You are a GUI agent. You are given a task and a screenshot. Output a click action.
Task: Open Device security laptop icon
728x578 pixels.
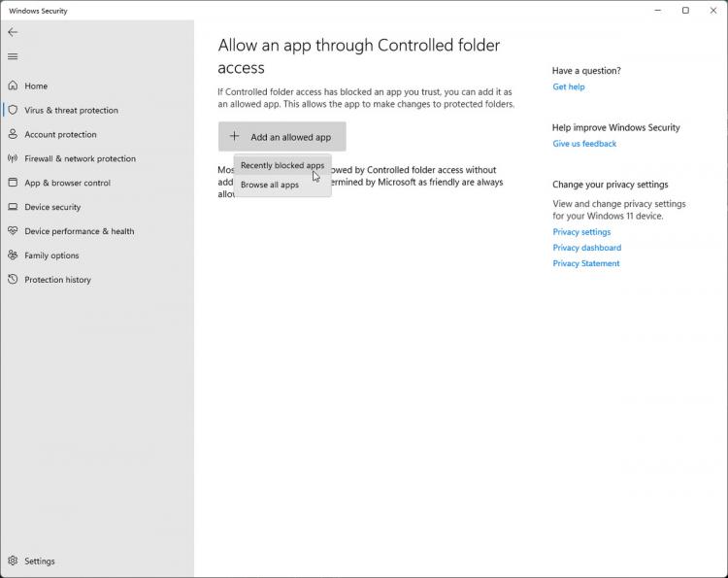pyautogui.click(x=13, y=206)
